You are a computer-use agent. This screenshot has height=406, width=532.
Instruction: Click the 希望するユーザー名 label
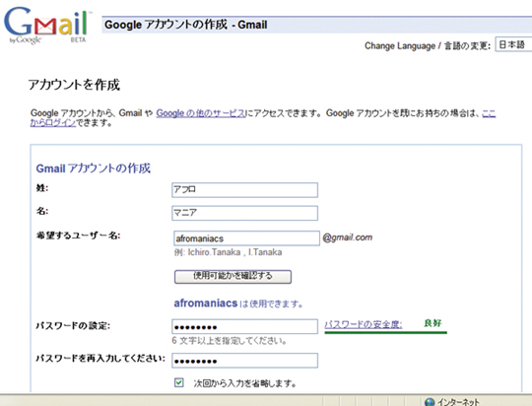pos(79,236)
